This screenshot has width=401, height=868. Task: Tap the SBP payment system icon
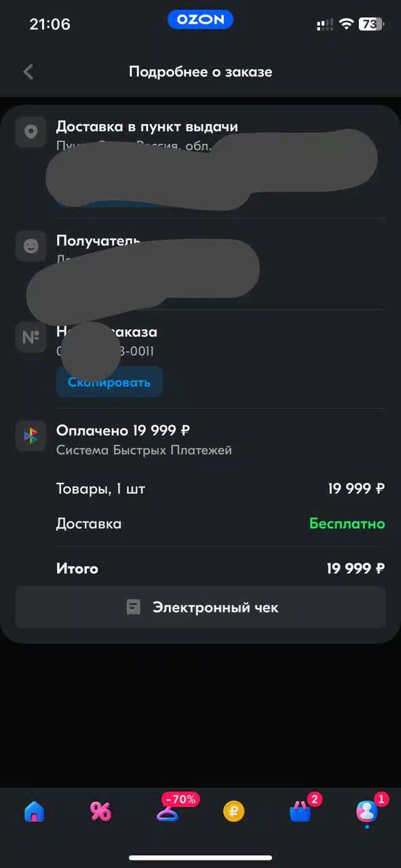(x=31, y=436)
